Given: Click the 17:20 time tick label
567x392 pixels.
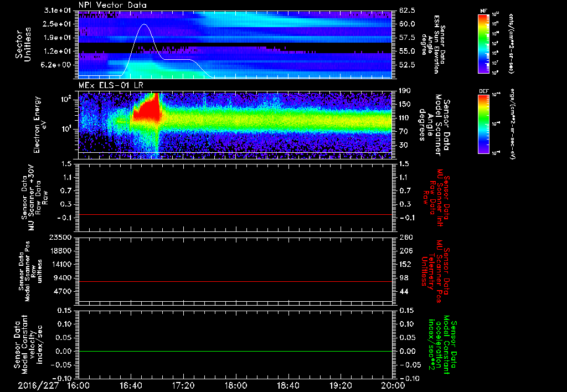Looking at the screenshot, I should point(183,385).
